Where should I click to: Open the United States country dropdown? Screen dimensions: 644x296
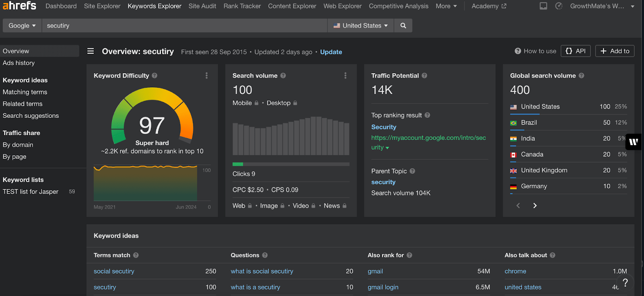(x=361, y=26)
